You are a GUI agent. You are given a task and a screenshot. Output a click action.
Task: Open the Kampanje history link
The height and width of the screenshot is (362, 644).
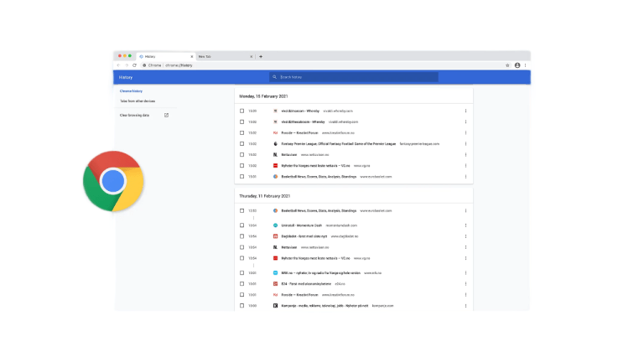click(x=325, y=306)
